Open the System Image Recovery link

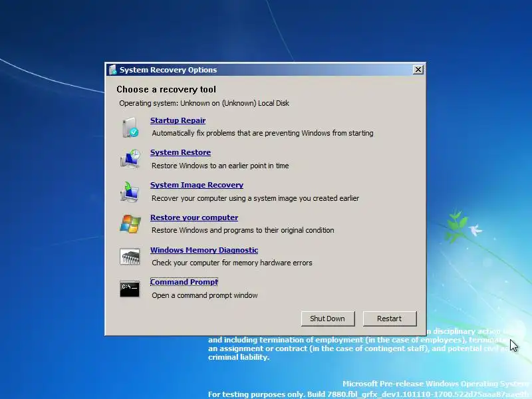tap(197, 185)
